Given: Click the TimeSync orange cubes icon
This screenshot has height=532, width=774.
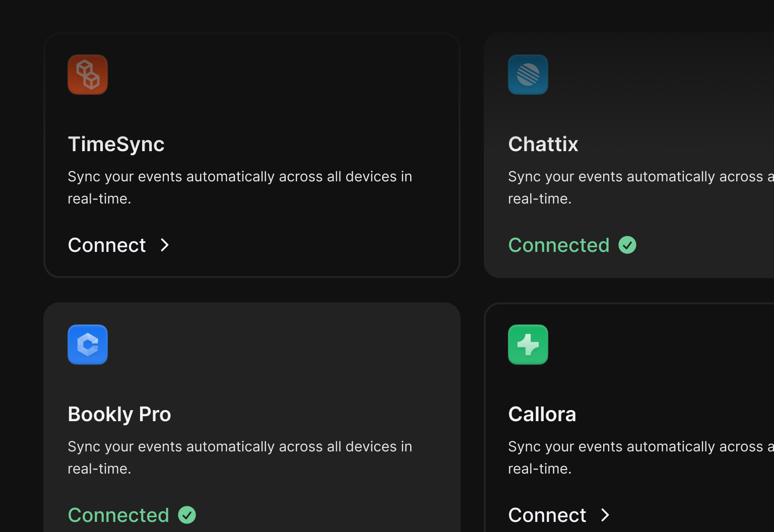Looking at the screenshot, I should click(88, 75).
